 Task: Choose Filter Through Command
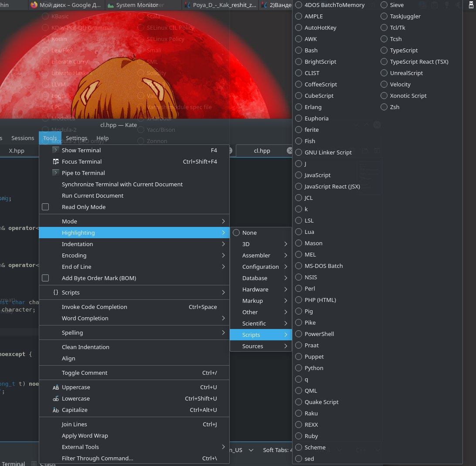point(134,459)
